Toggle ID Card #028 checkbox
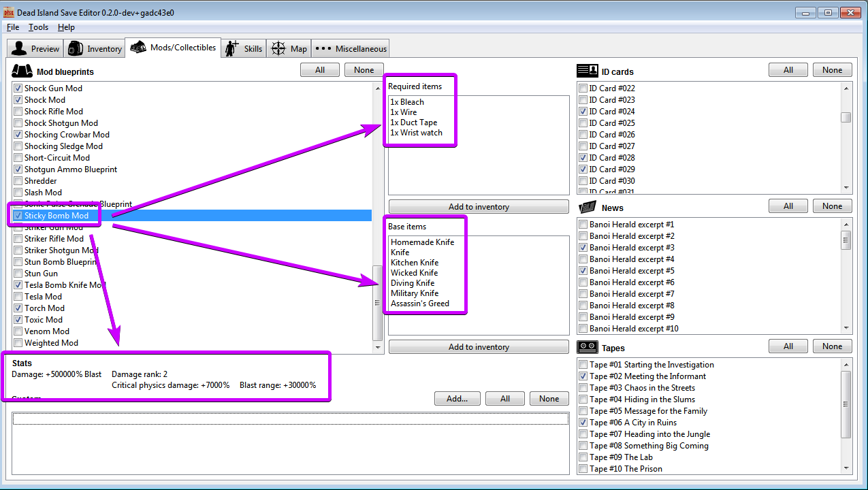 coord(583,158)
